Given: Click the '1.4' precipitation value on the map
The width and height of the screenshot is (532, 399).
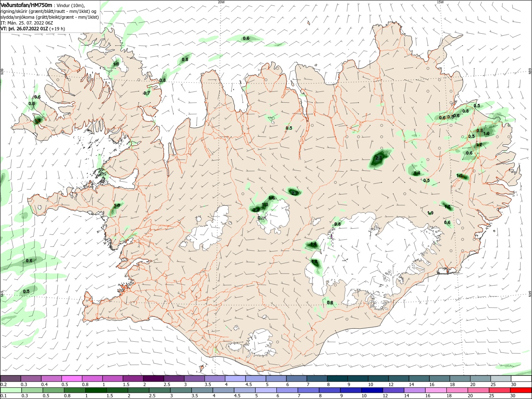Looking at the screenshot, I should coord(417,173).
